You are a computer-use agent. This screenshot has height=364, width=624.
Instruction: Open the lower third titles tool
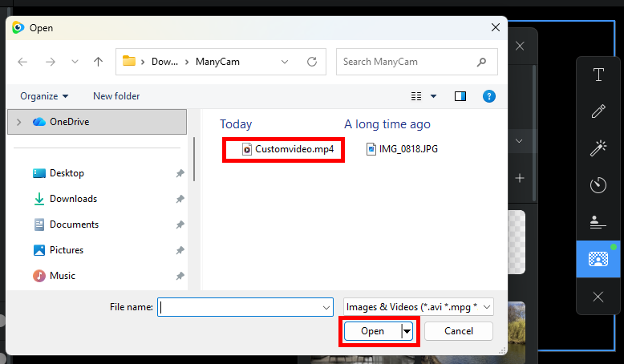[598, 222]
